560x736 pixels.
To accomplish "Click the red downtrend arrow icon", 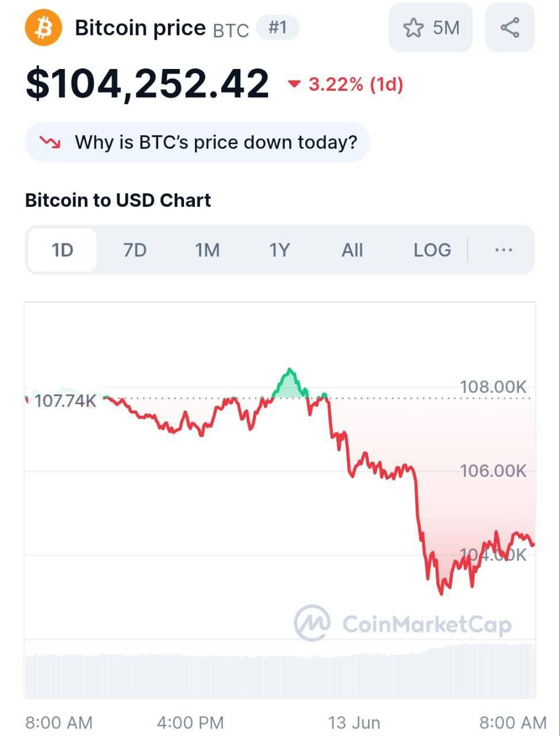I will (51, 142).
